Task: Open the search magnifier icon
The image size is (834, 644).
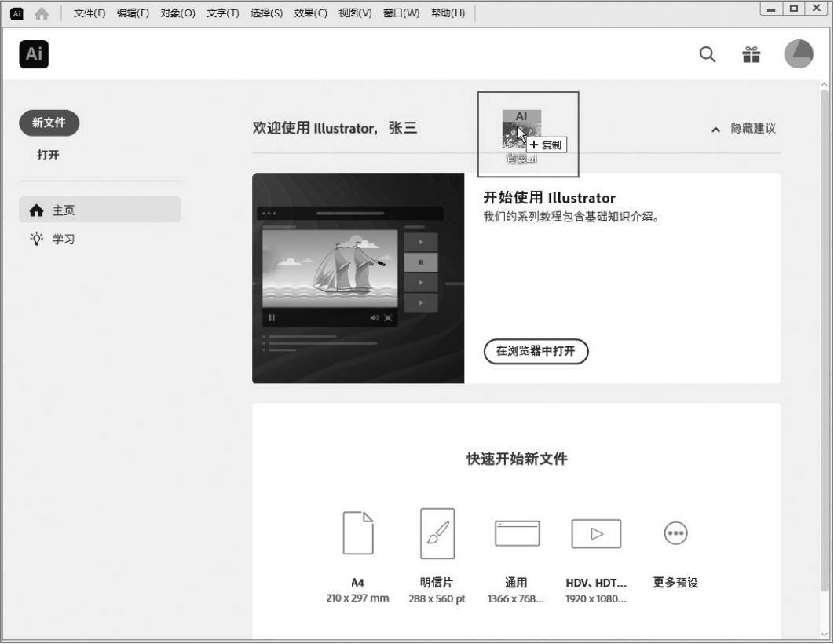Action: [x=707, y=54]
